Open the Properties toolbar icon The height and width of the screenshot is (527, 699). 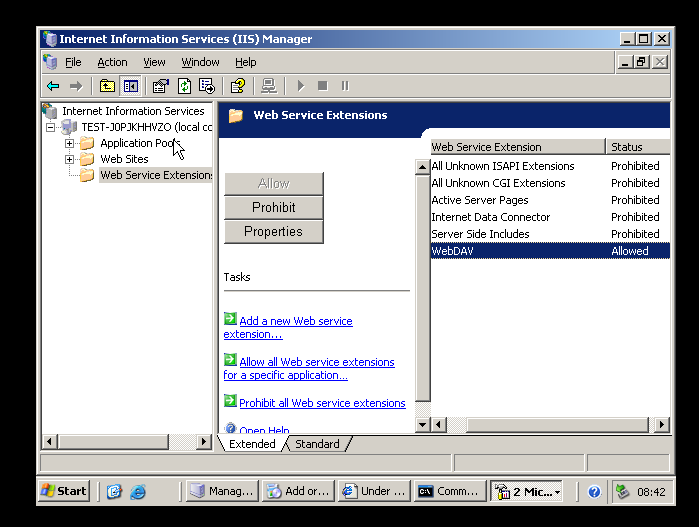coord(160,86)
